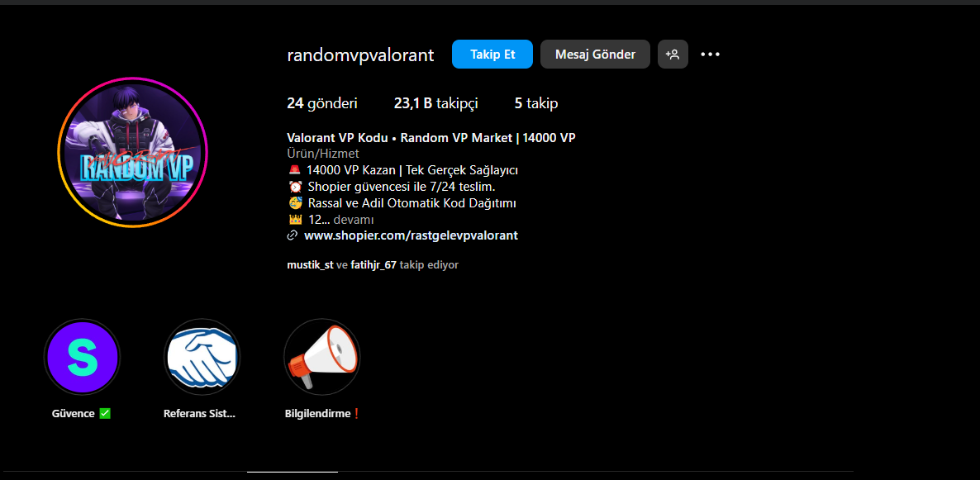Click the Güvence highlight label
This screenshot has height=480, width=980.
pos(81,414)
